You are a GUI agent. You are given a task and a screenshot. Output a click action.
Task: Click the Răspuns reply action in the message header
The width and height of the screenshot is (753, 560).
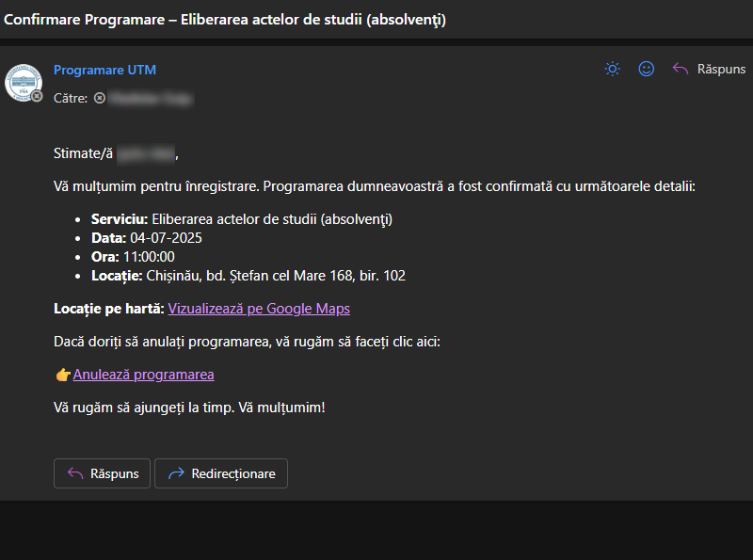(x=709, y=69)
